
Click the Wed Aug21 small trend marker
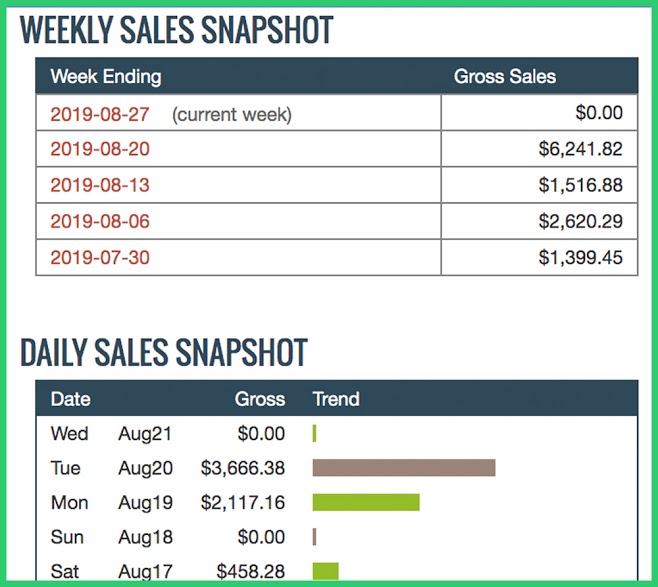[x=315, y=434]
